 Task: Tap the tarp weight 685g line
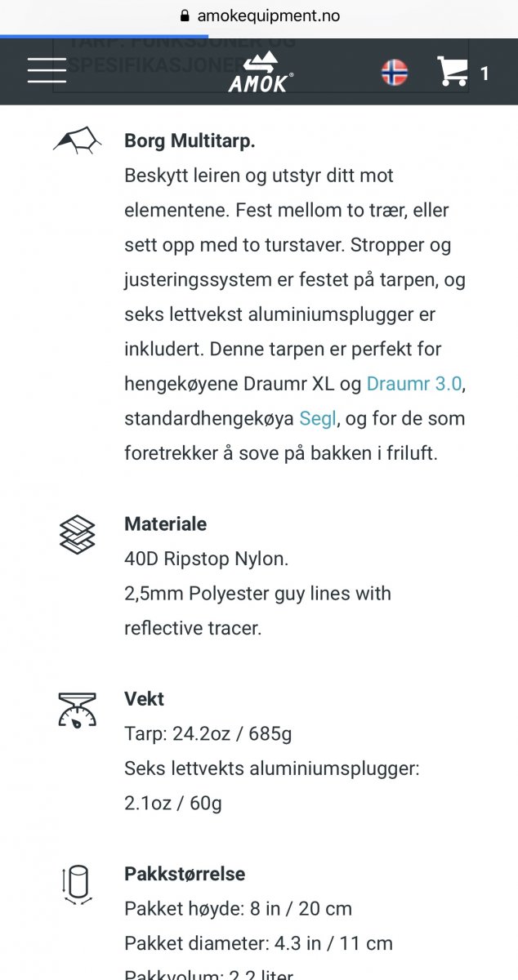[x=208, y=734]
